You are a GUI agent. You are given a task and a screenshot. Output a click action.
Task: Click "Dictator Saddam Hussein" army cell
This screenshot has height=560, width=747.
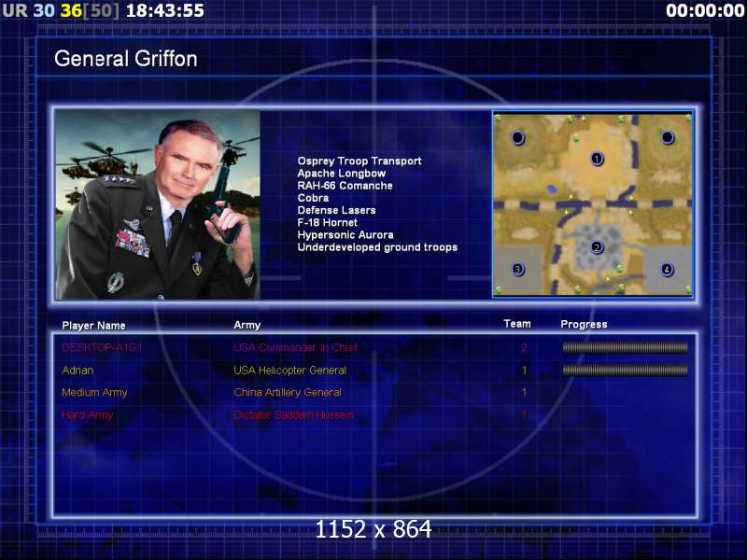point(293,414)
